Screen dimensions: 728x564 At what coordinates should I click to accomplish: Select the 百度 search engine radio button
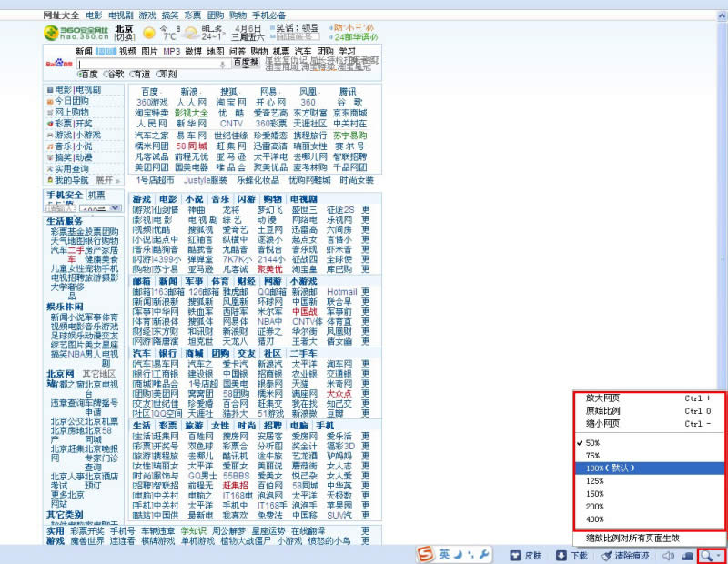click(80, 75)
